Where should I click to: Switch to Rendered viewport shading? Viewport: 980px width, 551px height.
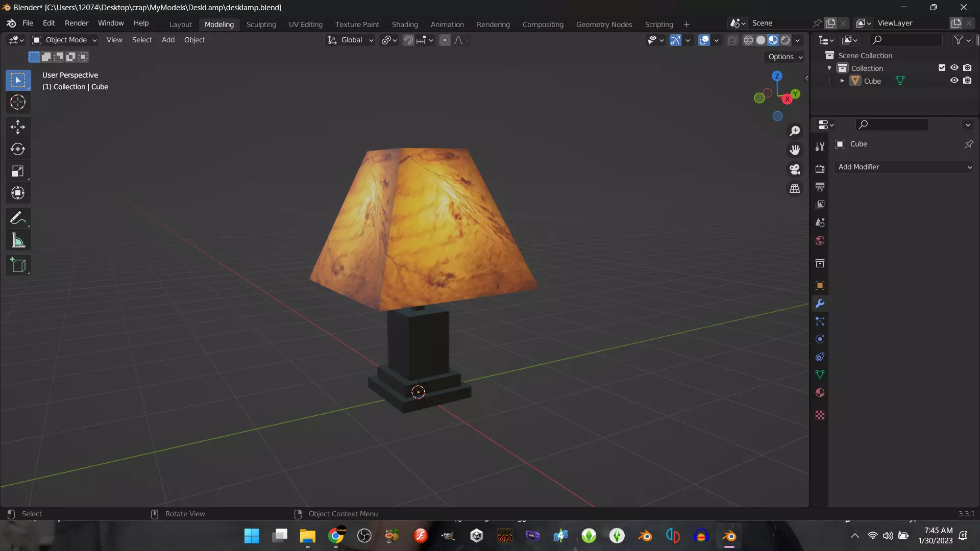[786, 40]
